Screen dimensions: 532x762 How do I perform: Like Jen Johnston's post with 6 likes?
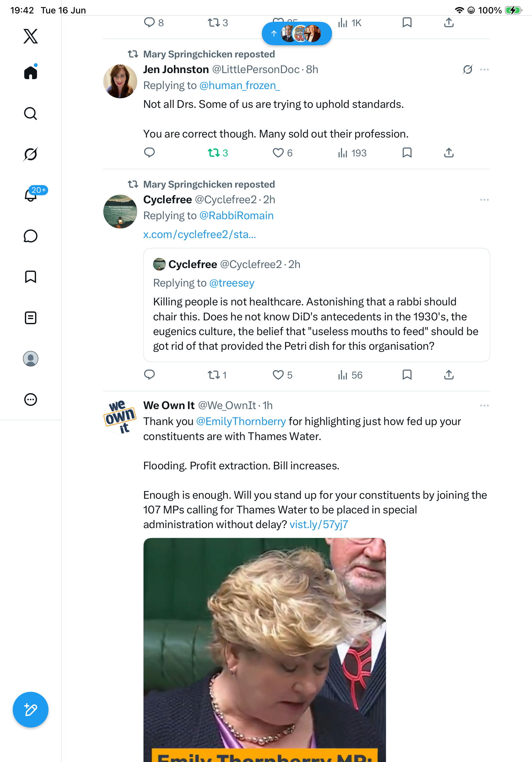pos(282,153)
